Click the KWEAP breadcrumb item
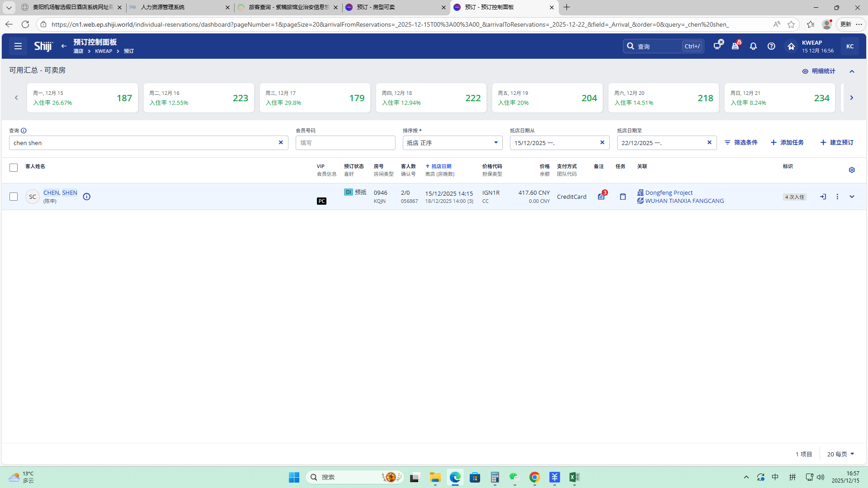Viewport: 868px width, 488px height. [x=104, y=51]
